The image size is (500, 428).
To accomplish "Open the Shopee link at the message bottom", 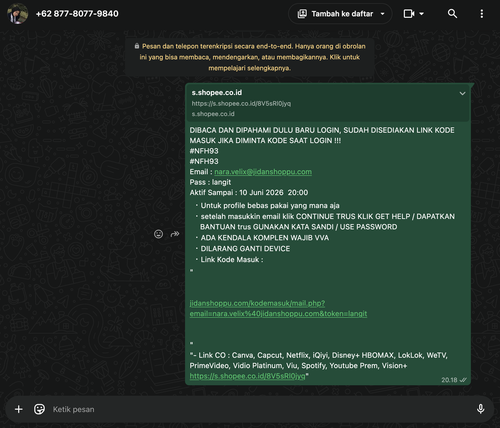I will (247, 376).
